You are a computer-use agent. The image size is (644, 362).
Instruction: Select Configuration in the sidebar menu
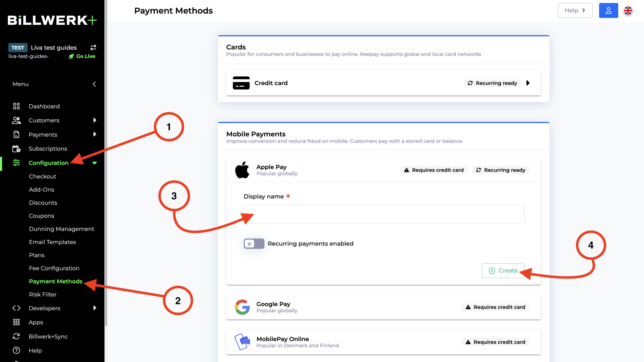pyautogui.click(x=49, y=163)
